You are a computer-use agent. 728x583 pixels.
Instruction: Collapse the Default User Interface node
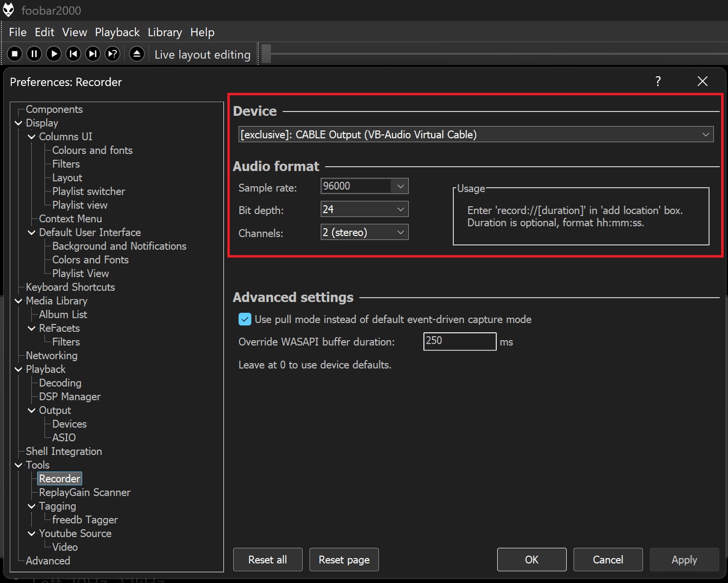(32, 233)
